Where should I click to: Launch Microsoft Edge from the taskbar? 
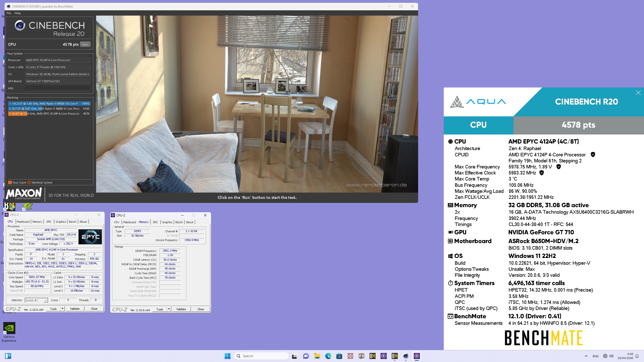pyautogui.click(x=328, y=356)
